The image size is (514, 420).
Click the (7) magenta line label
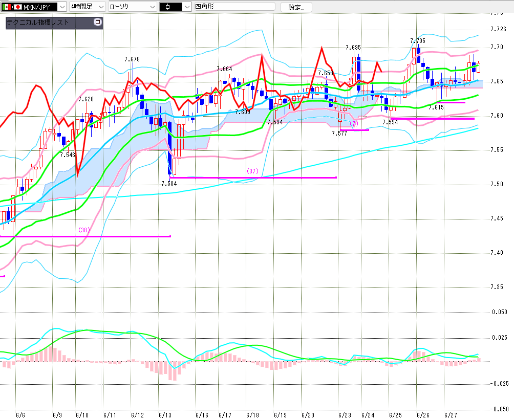click(x=354, y=124)
